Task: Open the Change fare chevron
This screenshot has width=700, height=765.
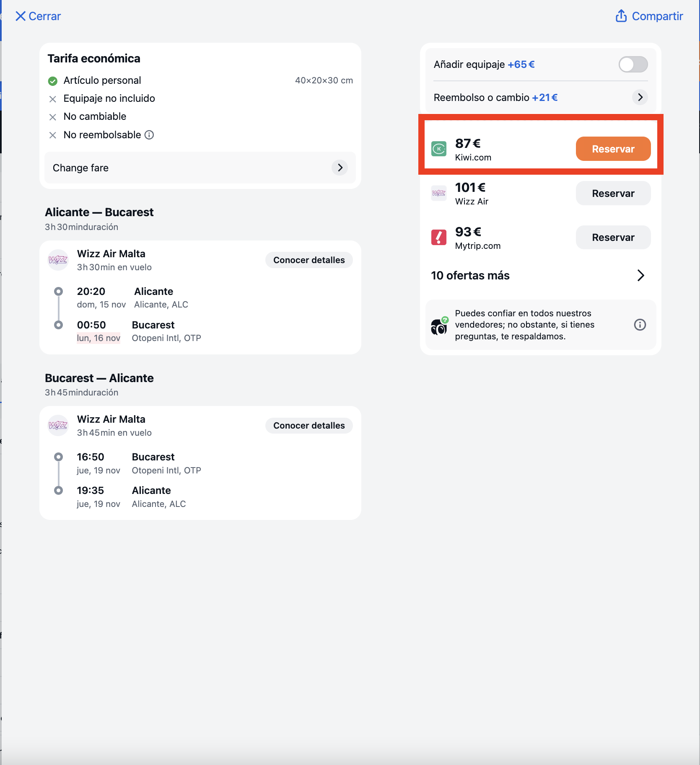Action: [x=340, y=168]
